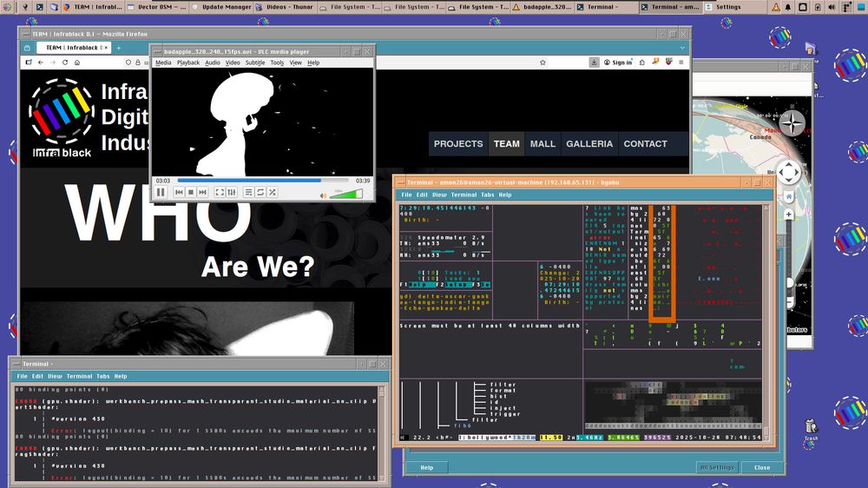Open Firefox downloads panel
868x488 pixels.
click(x=594, y=63)
